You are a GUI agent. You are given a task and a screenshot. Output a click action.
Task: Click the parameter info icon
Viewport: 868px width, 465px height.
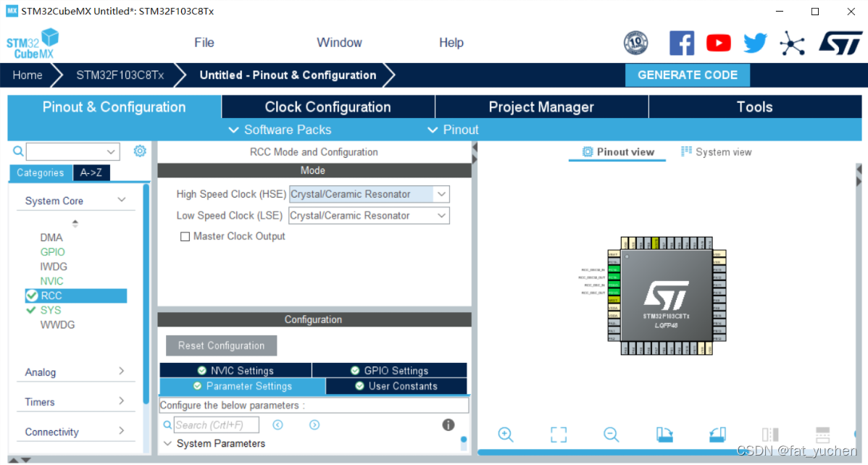pos(448,424)
